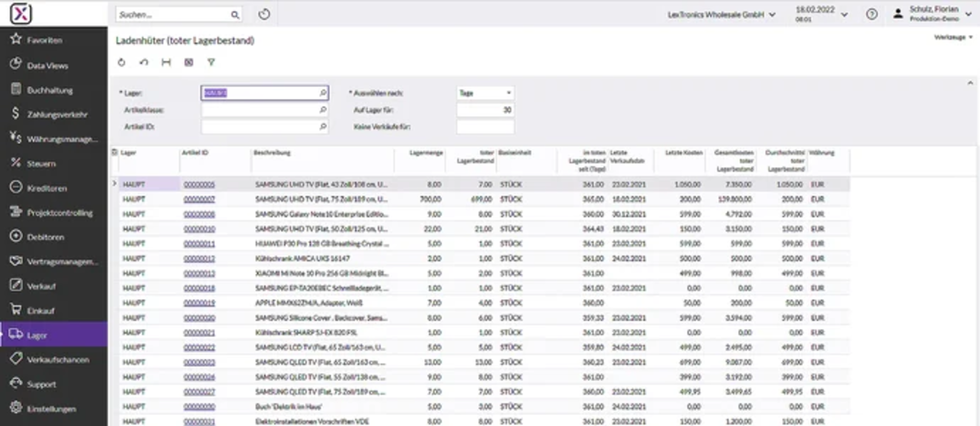Click the Auf Lager für input field
Screen dimensions: 980x426
(x=485, y=110)
